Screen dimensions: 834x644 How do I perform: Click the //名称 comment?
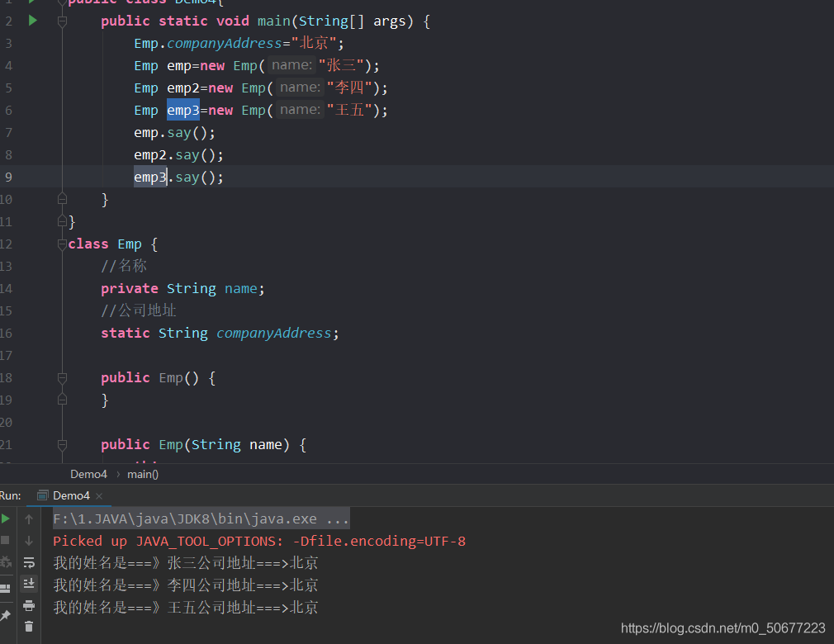pyautogui.click(x=123, y=266)
